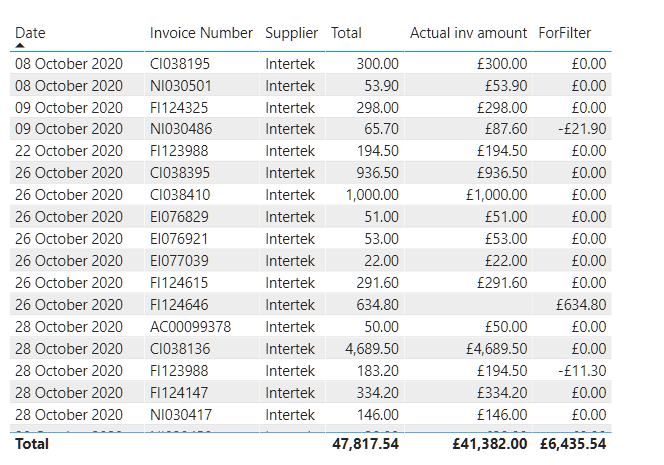Select invoice number CI038410
The image size is (664, 465).
(x=180, y=195)
